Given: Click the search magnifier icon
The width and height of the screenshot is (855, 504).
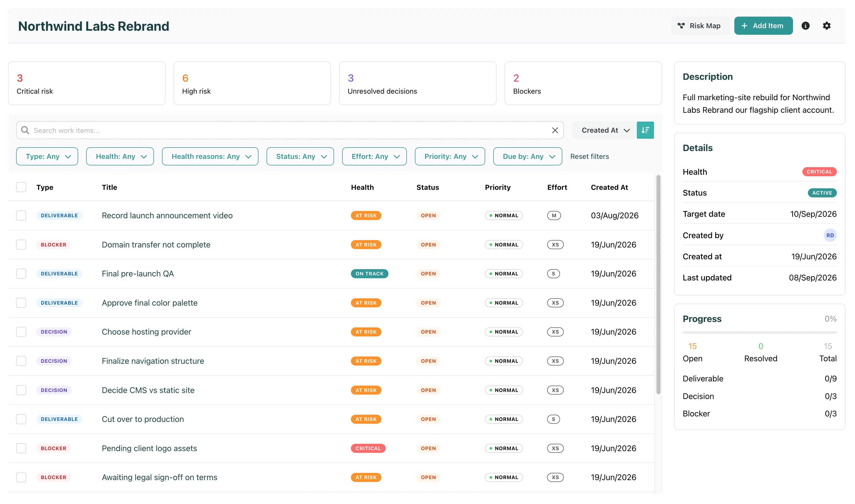Looking at the screenshot, I should pos(25,130).
